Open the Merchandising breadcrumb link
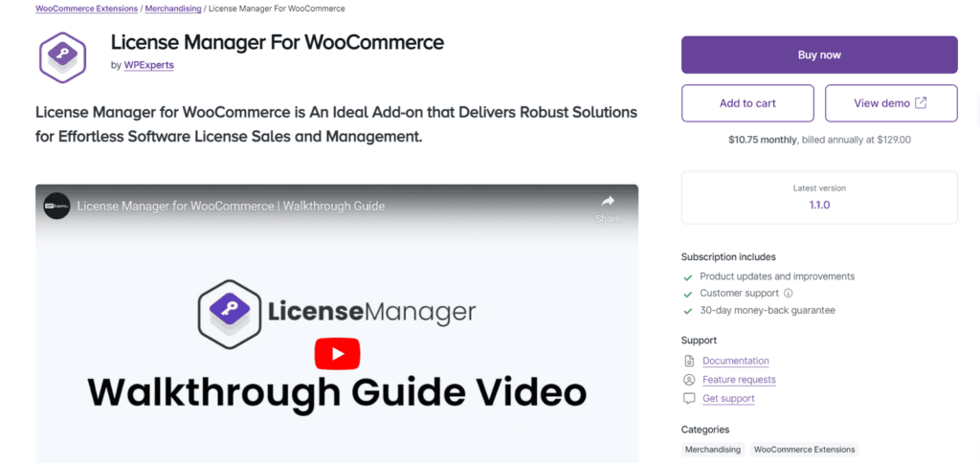The image size is (980, 463). coord(173,9)
